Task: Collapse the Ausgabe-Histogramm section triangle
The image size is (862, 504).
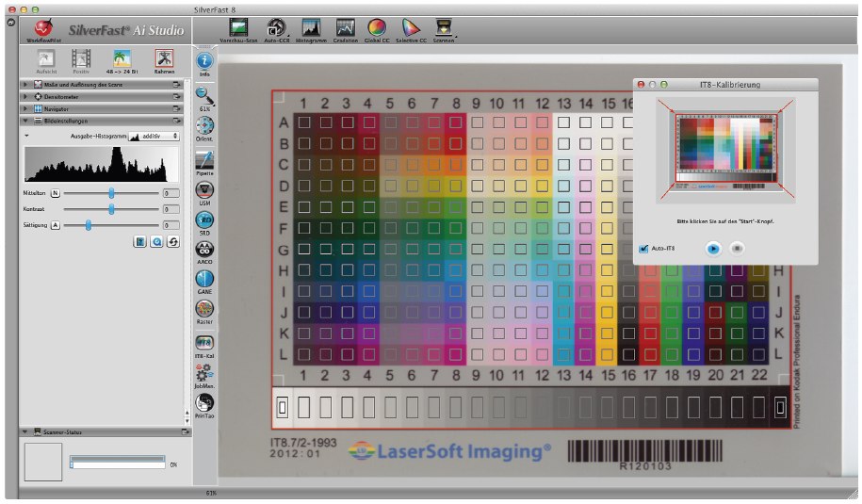Action: [27, 136]
